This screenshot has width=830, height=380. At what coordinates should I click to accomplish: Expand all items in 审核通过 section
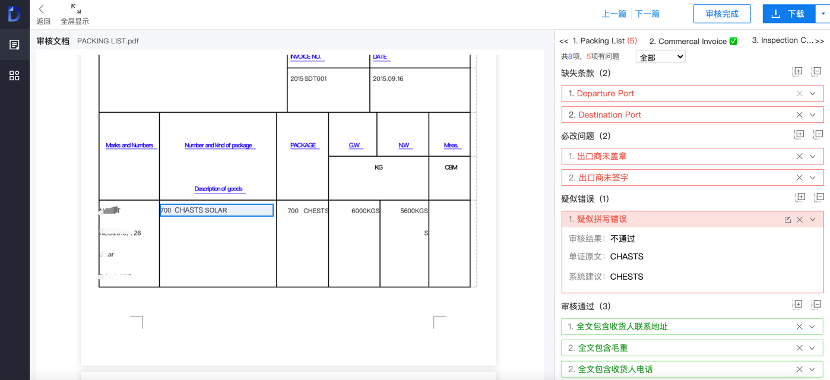click(798, 305)
